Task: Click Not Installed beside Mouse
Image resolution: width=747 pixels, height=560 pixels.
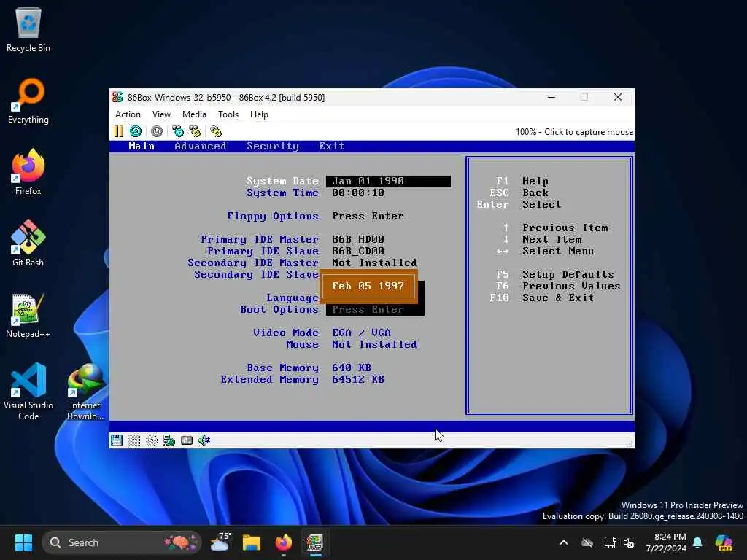Action: [x=374, y=344]
